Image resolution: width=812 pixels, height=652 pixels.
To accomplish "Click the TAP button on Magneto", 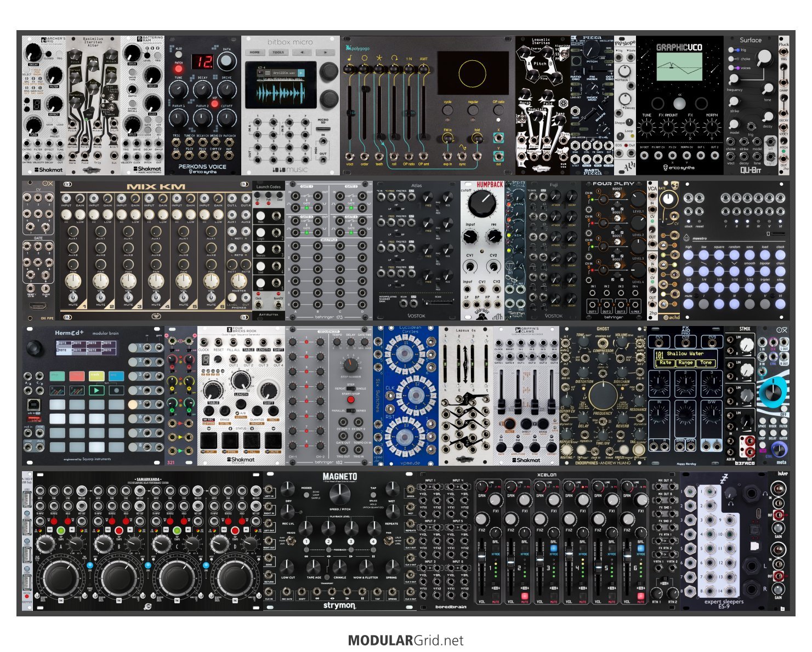I will [x=373, y=495].
